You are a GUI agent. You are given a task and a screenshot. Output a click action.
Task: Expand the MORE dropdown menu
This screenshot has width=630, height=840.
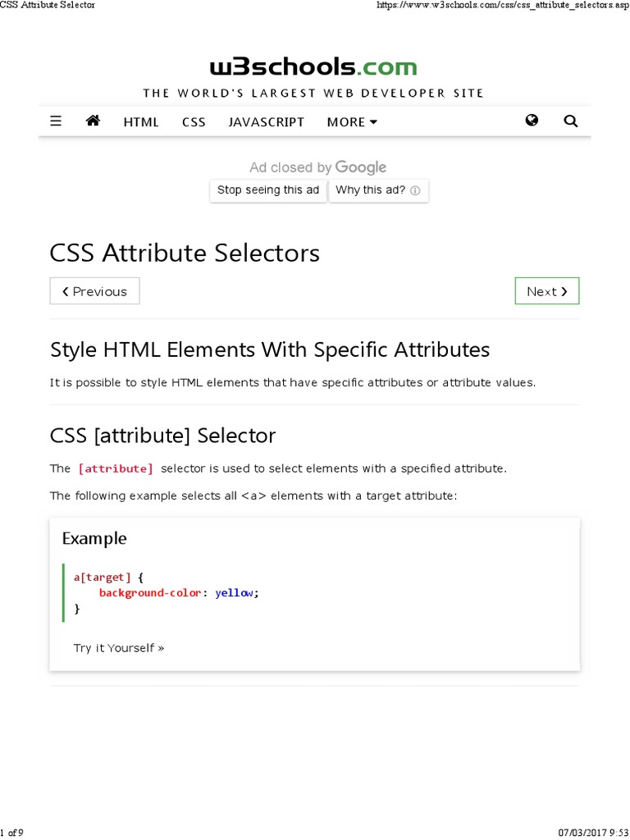coord(352,122)
